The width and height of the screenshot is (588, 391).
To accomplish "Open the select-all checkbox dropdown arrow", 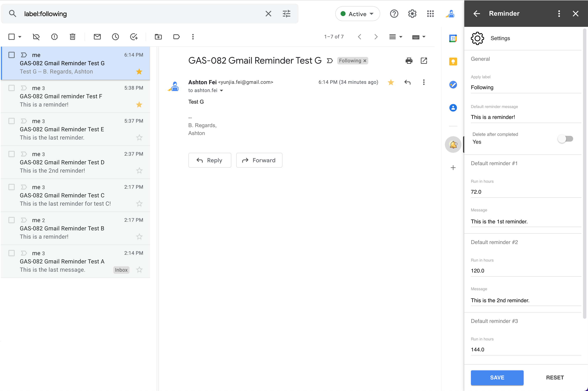I will click(20, 37).
